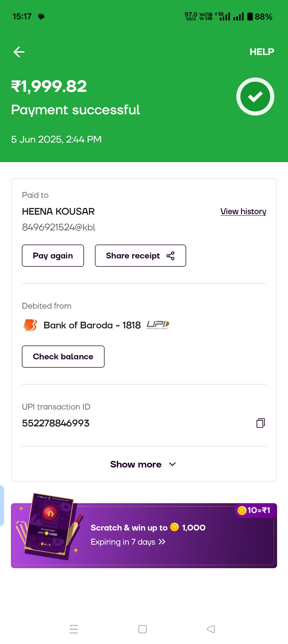
Task: Tap the share icon on Share receipt
Action: click(x=170, y=256)
